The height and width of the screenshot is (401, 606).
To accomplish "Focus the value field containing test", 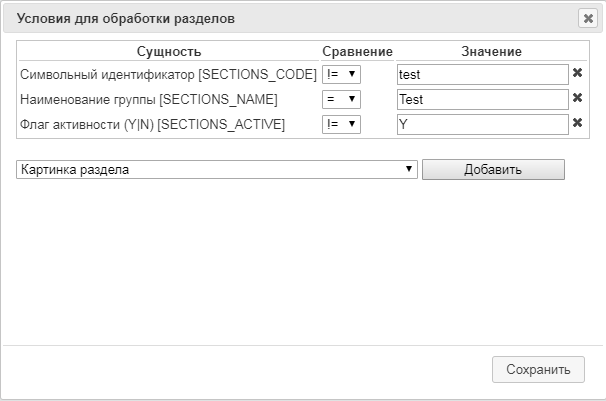I will pyautogui.click(x=483, y=75).
